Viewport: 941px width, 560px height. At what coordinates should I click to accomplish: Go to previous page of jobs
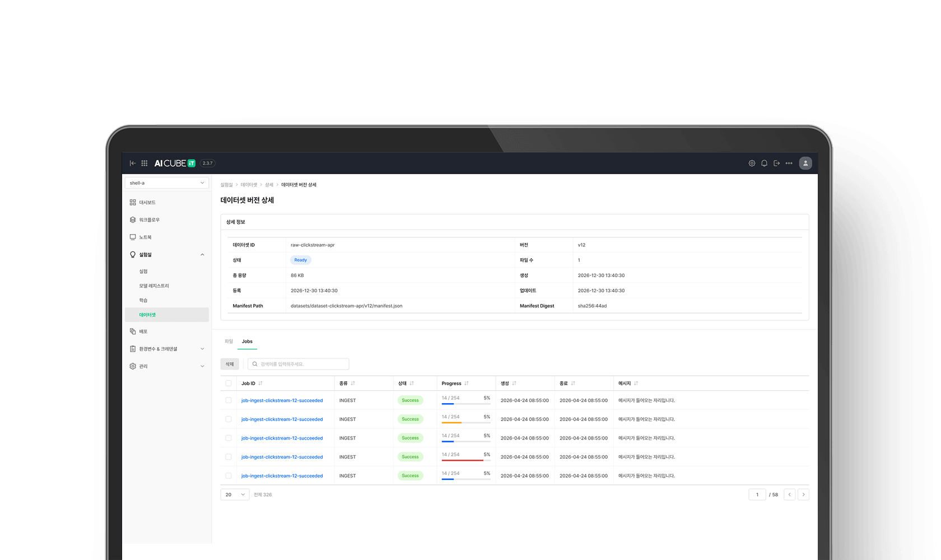coord(790,494)
